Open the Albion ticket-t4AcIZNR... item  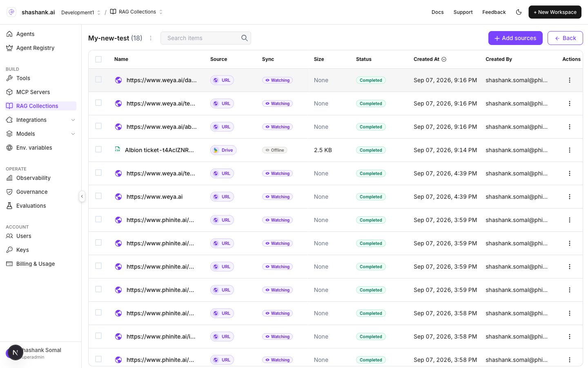pos(159,150)
